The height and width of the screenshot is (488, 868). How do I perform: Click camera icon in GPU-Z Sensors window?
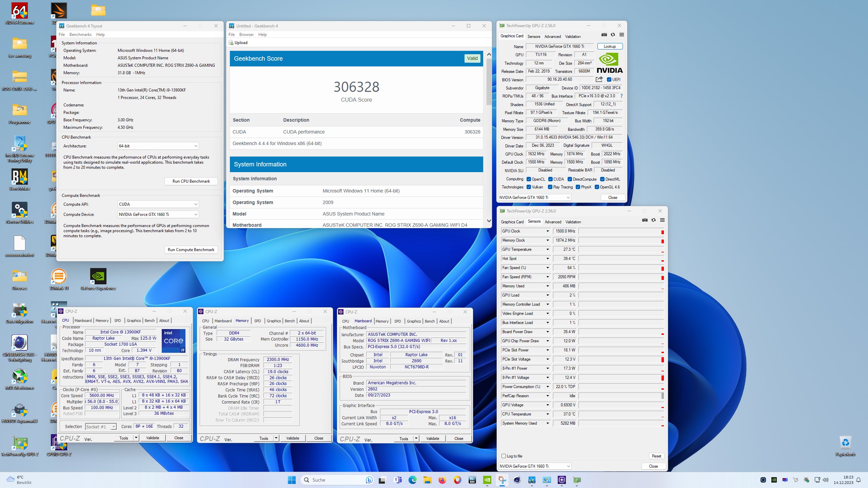[645, 220]
